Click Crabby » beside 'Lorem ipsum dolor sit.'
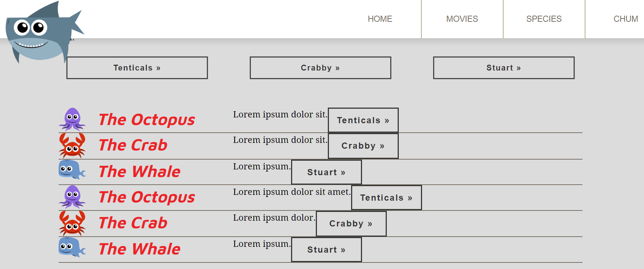This screenshot has width=644, height=269. (363, 146)
